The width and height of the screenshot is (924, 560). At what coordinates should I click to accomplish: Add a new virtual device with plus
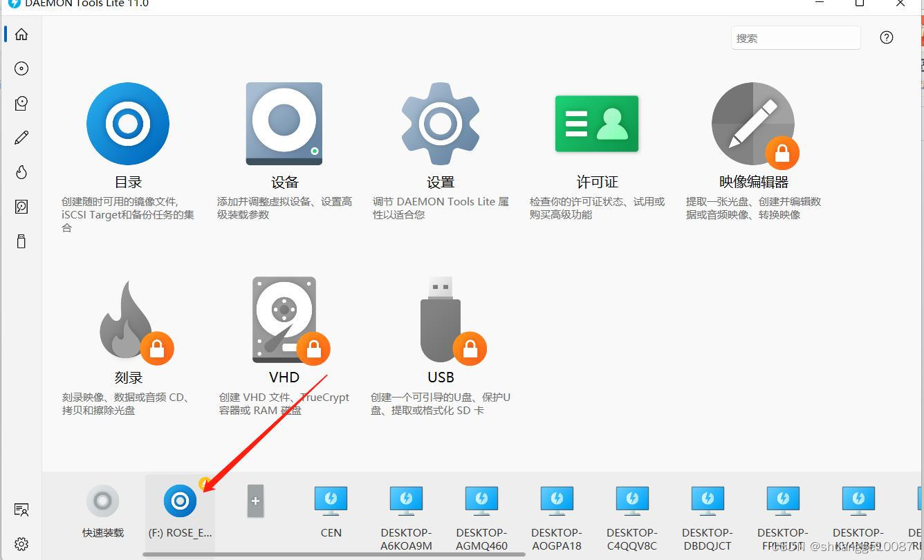[x=255, y=501]
